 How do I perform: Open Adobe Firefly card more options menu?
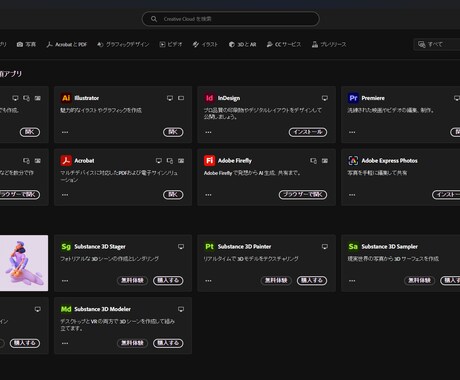pyautogui.click(x=208, y=195)
